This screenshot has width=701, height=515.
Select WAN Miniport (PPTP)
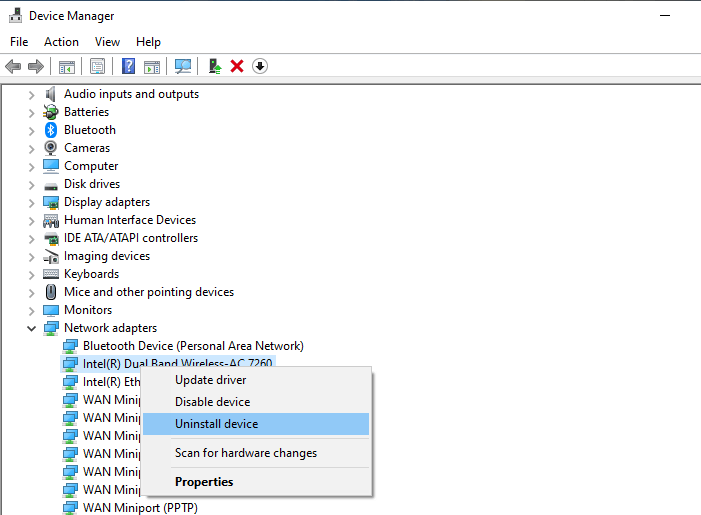[140, 508]
